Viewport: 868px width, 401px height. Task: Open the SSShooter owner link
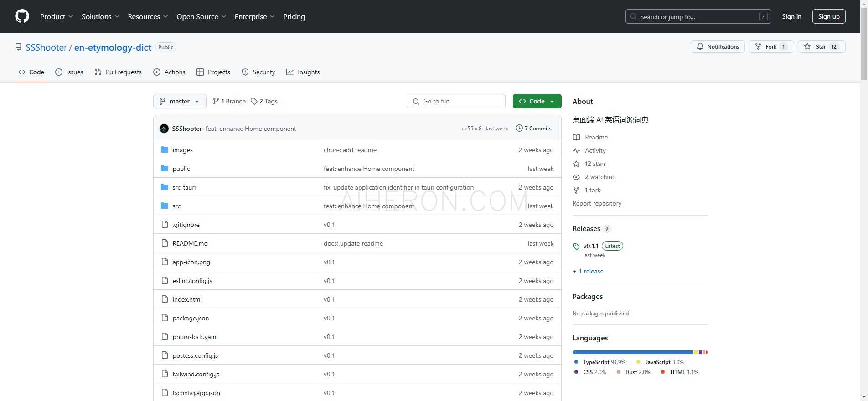click(46, 47)
